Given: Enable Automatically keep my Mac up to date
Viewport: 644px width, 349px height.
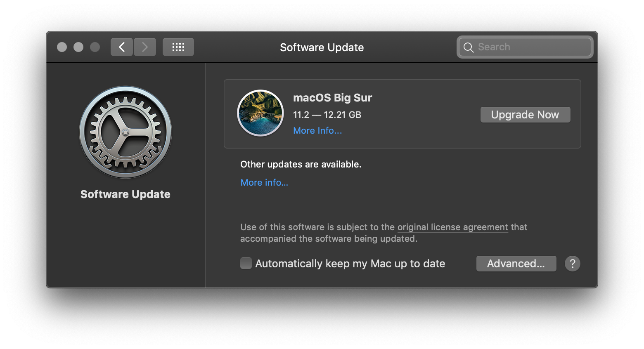Looking at the screenshot, I should click(246, 263).
